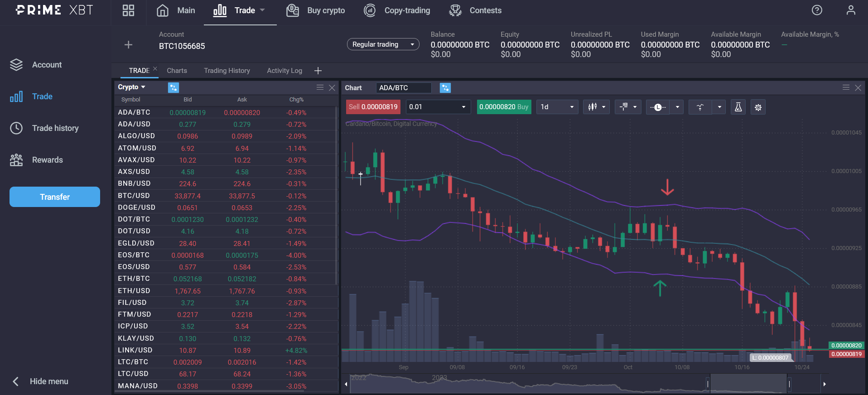Click the left handle of the chart navigator range
Viewport: 868px width, 395px height.
[x=708, y=384]
